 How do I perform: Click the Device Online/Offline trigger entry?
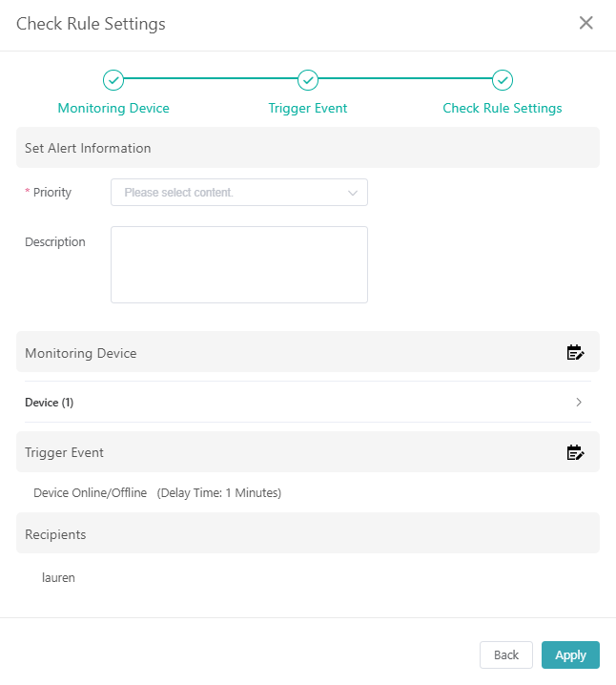pos(90,493)
